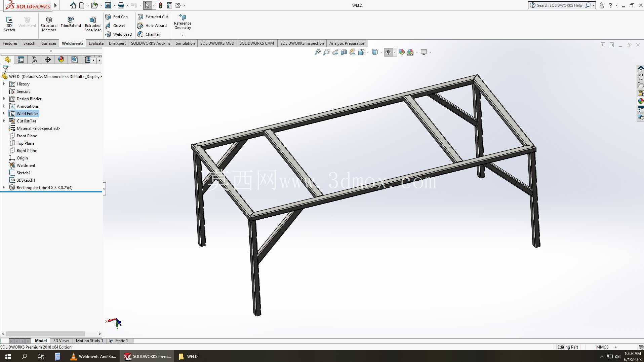Select 3DSketch1 in the feature tree
The width and height of the screenshot is (644, 362).
(x=22, y=180)
